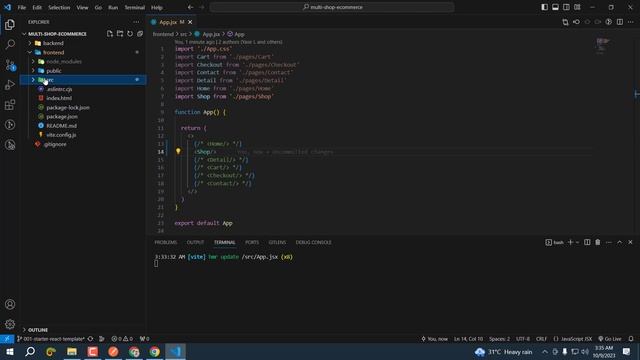Open Chrome from Windows taskbar

click(155, 351)
